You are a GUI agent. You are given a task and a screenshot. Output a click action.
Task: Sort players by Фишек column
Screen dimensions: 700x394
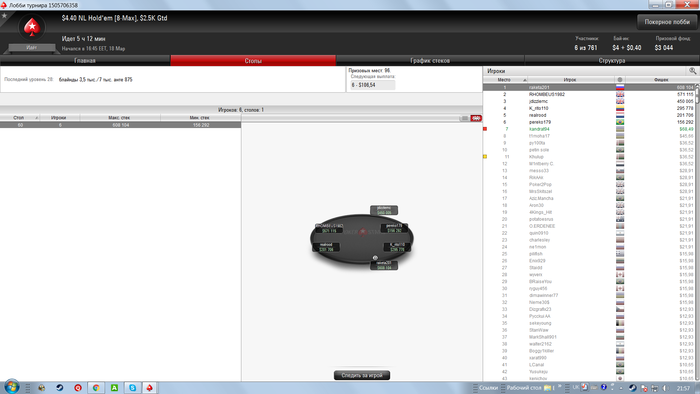(x=661, y=80)
